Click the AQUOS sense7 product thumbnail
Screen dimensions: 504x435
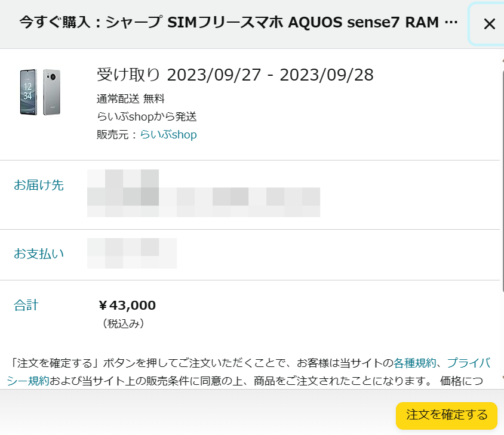(x=40, y=92)
